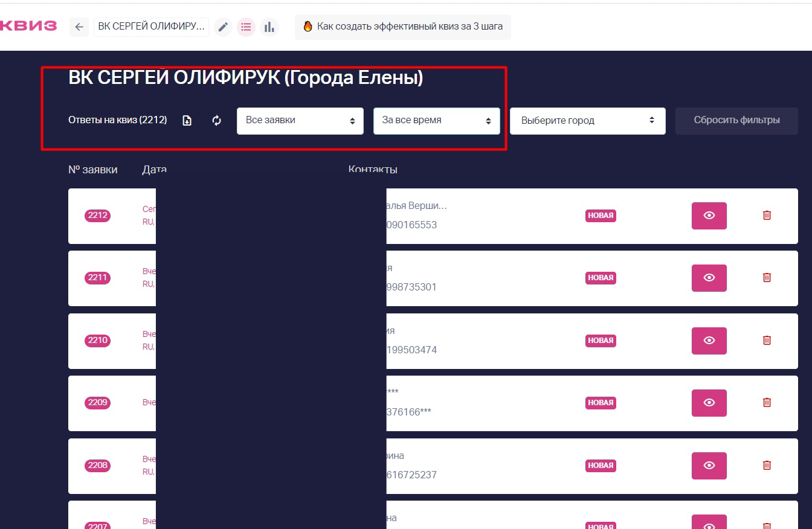Image resolution: width=812 pixels, height=529 pixels.
Task: Click the КВИЗ logo
Action: click(28, 26)
